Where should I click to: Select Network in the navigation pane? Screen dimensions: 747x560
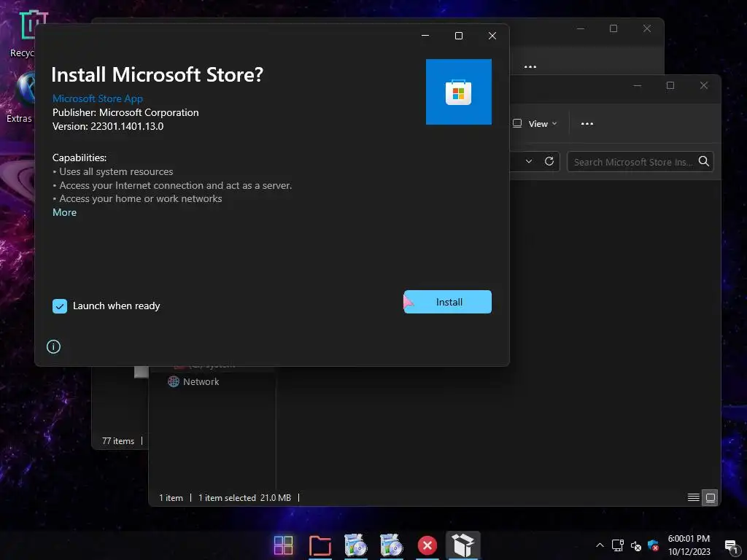[193, 381]
